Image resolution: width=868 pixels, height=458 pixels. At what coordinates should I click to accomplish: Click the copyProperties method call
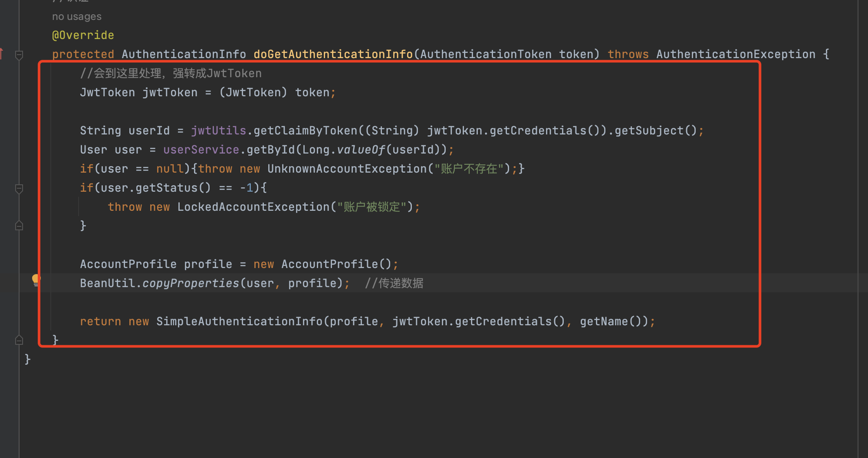191,283
